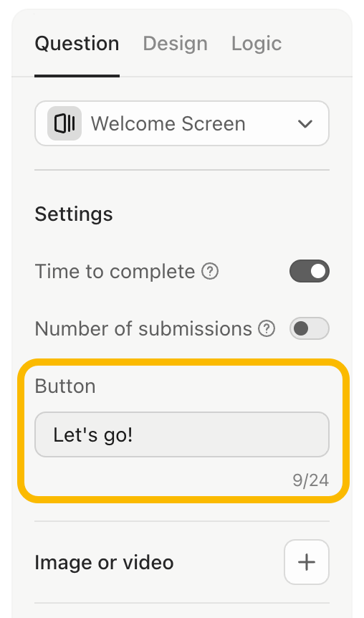Viewport: 364px width, 618px height.
Task: Click the Number of submissions label
Action: (x=143, y=328)
